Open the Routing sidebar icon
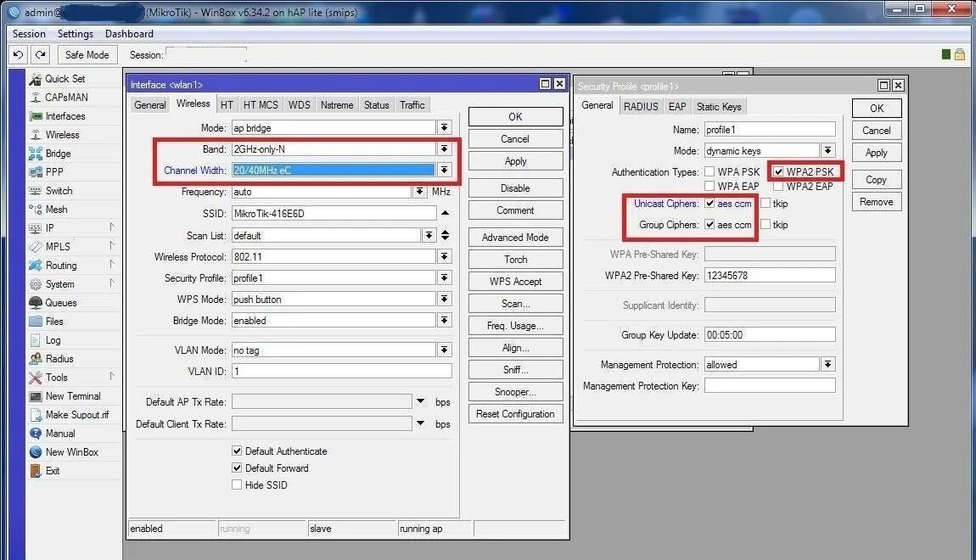 (36, 266)
